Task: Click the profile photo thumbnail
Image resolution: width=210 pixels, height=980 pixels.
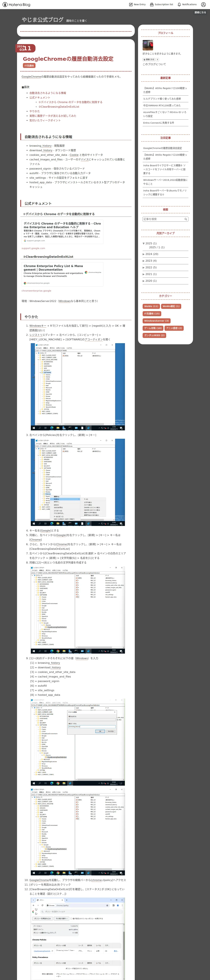Action: (x=148, y=45)
